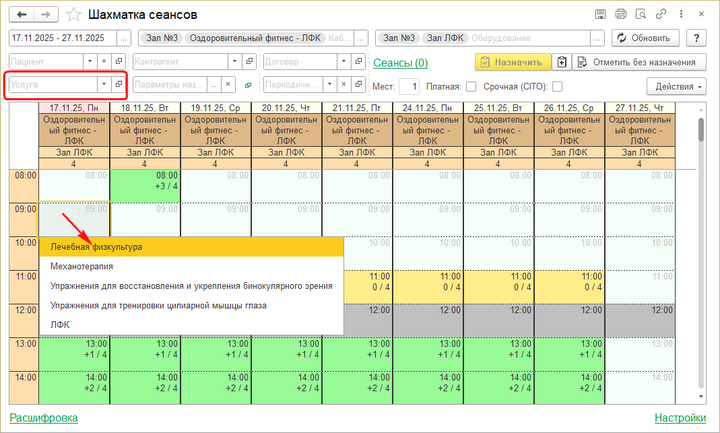Select the 08:00 slot on 18.11.25

click(x=145, y=181)
